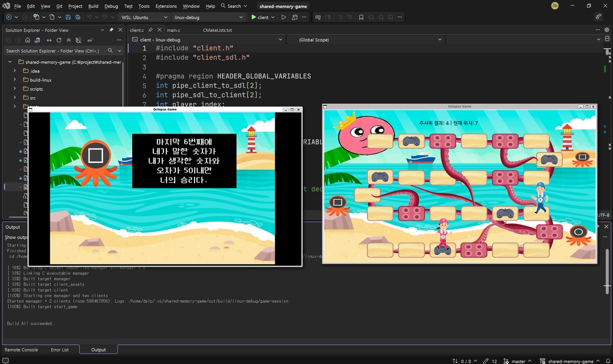The image size is (613, 364).
Task: Open the client - linux-debug project dropdown
Action: [207, 40]
